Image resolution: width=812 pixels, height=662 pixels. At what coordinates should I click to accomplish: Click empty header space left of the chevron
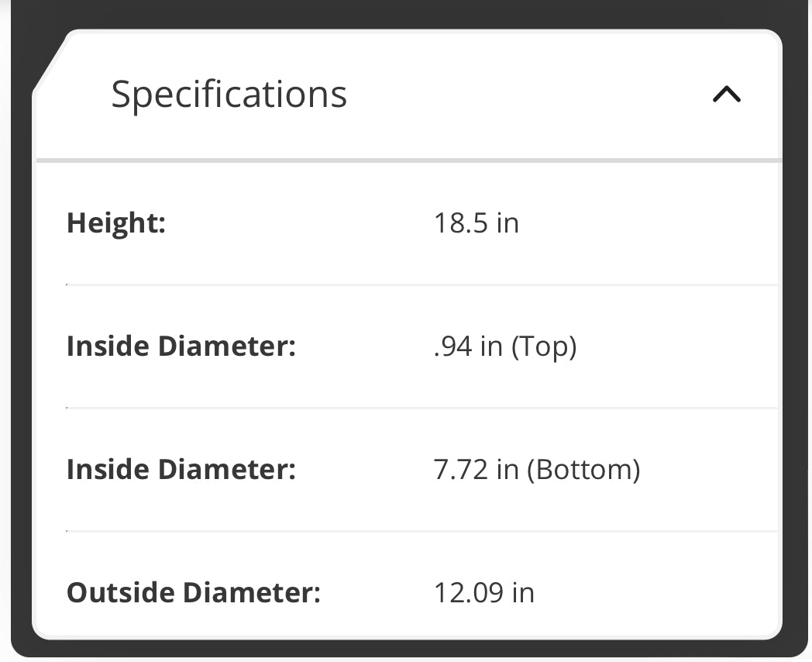(527, 95)
